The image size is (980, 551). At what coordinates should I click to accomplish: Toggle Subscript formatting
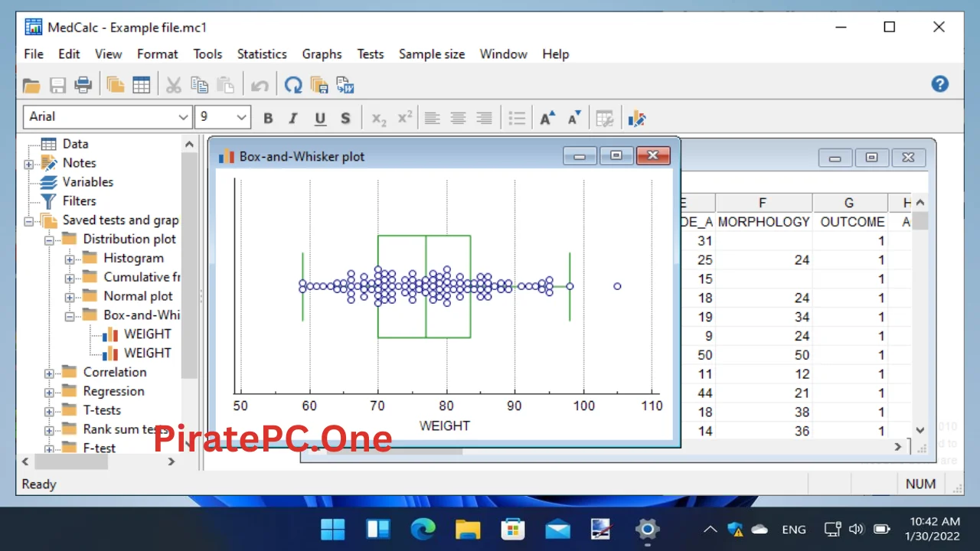379,119
